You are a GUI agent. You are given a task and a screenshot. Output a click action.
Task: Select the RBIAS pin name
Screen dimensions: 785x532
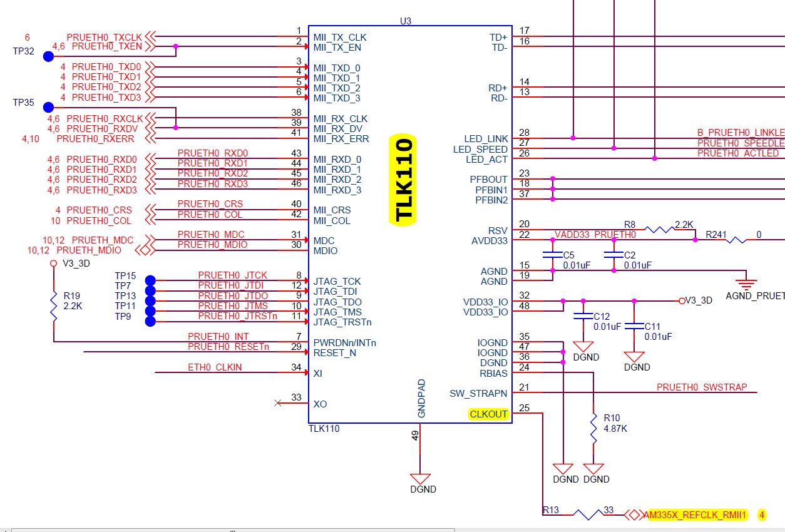point(494,374)
